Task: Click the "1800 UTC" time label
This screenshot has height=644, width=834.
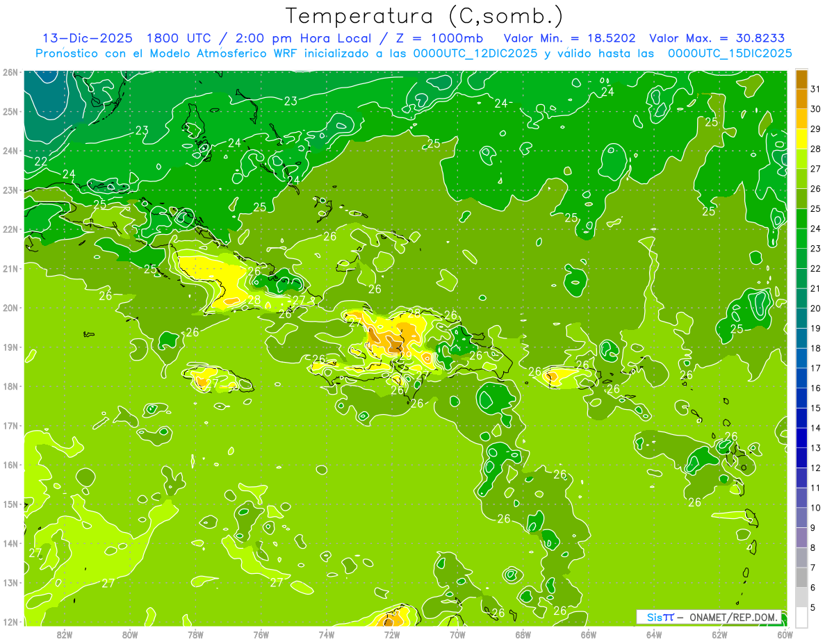Action: click(x=179, y=39)
